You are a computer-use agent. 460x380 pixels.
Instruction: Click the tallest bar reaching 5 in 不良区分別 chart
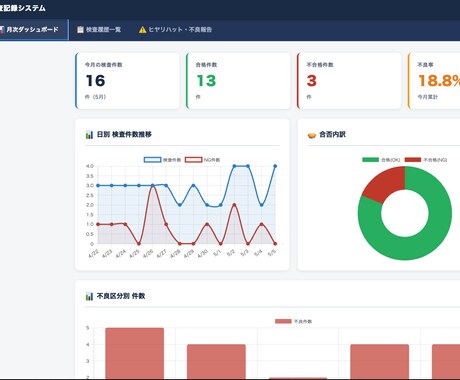click(x=135, y=353)
